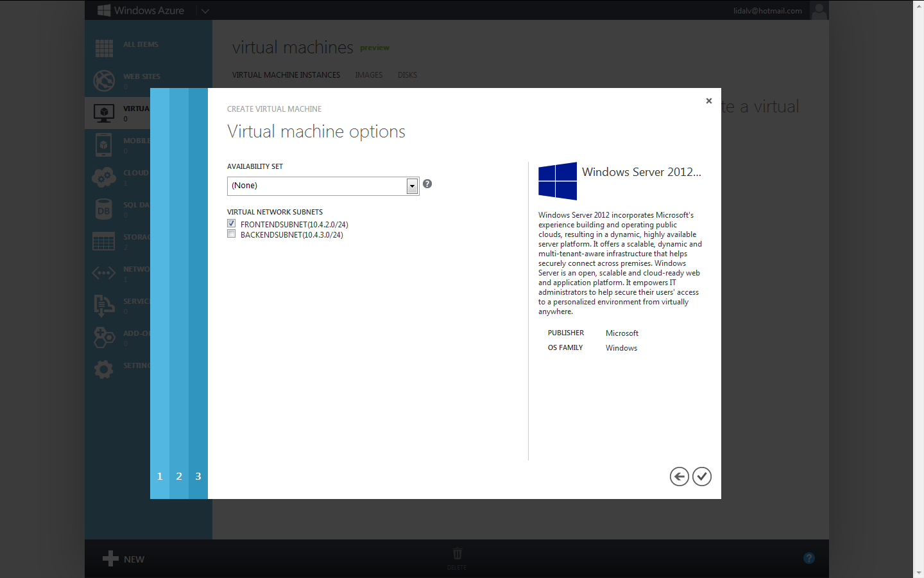Go to wizard step 1
924x578 pixels.
(x=160, y=476)
